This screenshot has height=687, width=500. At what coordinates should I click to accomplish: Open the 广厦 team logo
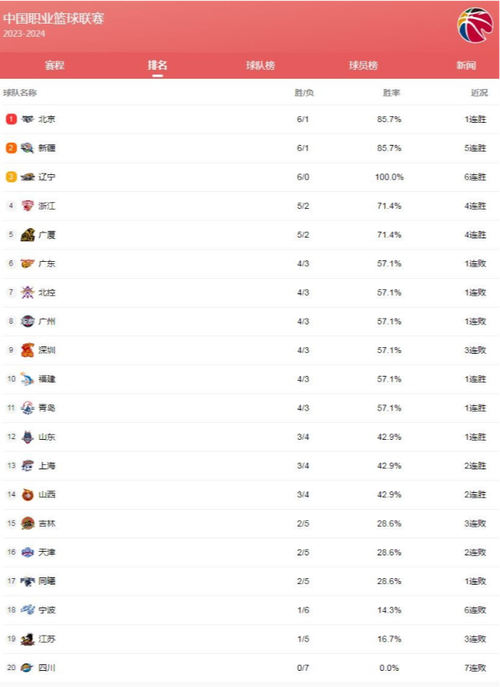(x=28, y=234)
